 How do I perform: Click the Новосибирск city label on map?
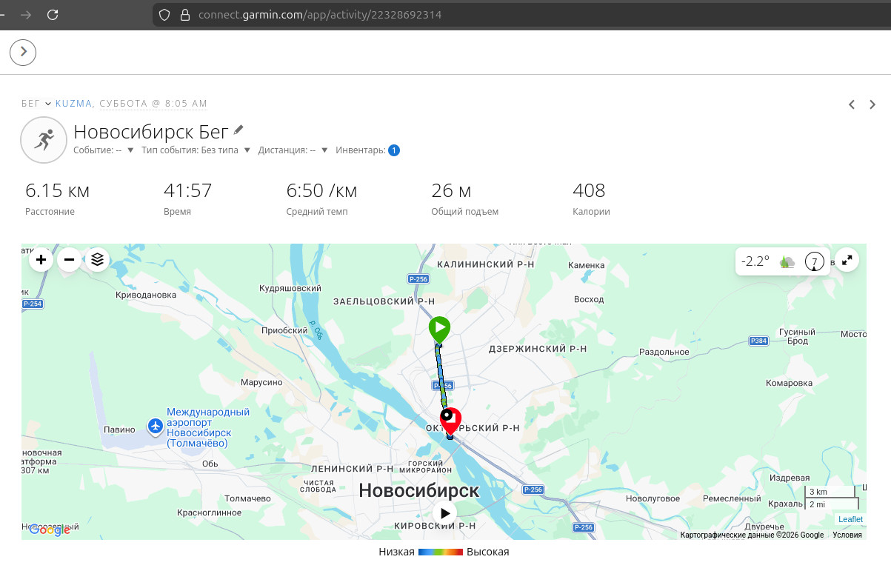[x=419, y=490]
